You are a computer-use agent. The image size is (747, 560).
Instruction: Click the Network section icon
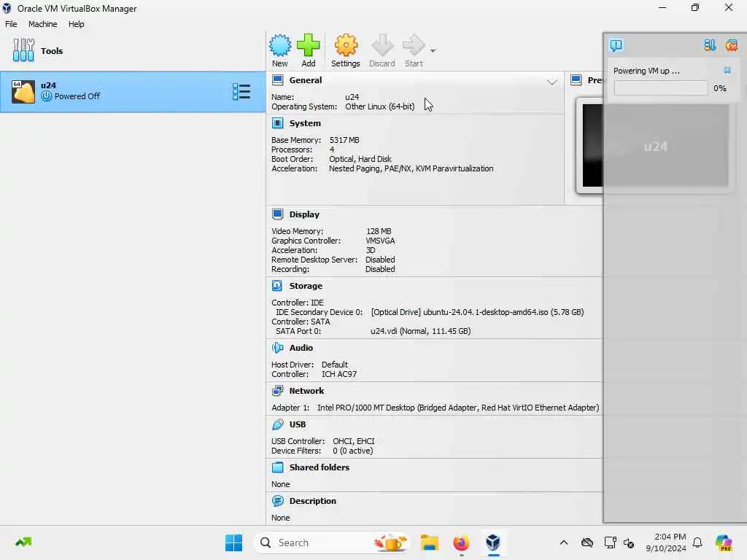point(278,391)
